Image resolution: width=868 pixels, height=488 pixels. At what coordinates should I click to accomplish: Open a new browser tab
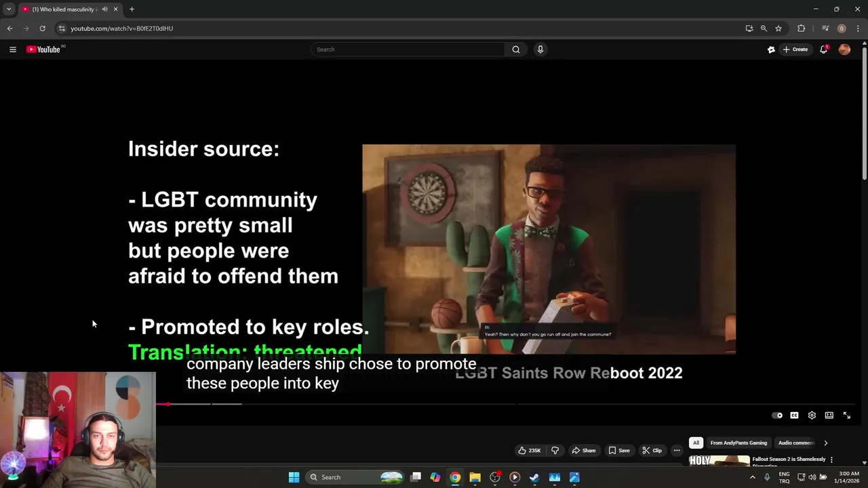point(132,9)
